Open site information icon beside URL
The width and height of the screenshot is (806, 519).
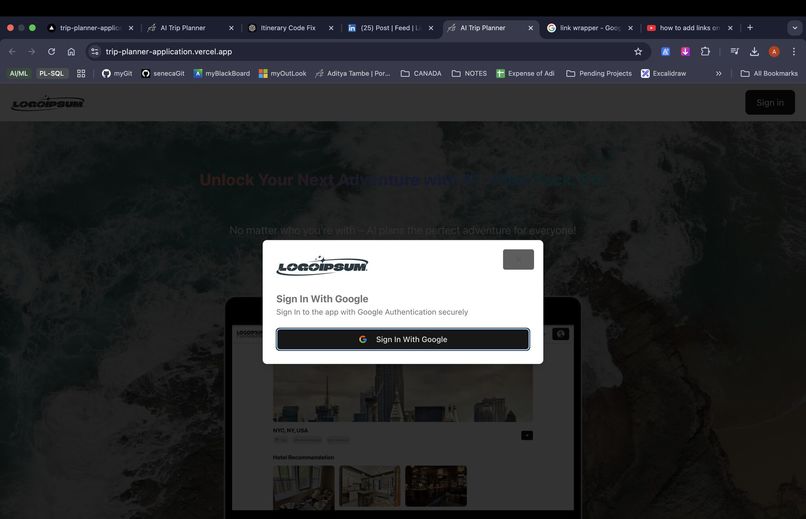(x=95, y=51)
